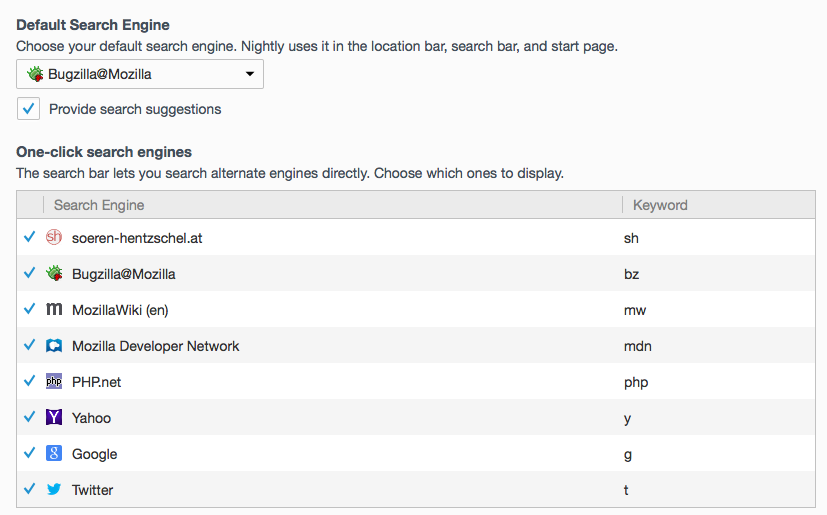Click the Yahoo engine icon
827x515 pixels.
(54, 418)
